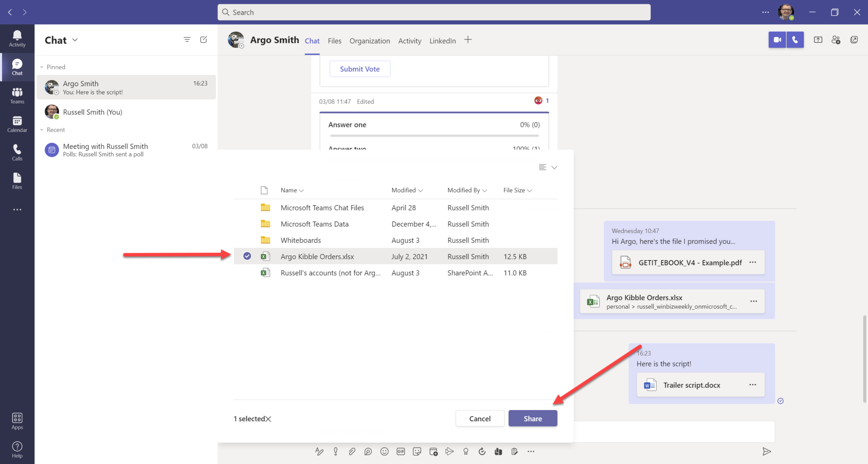Open the Whiteboards folder

pos(300,240)
